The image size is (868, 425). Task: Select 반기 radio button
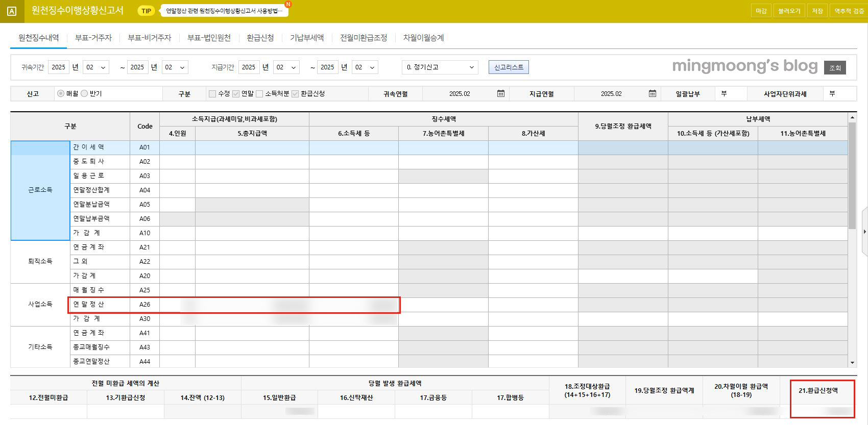pos(84,93)
